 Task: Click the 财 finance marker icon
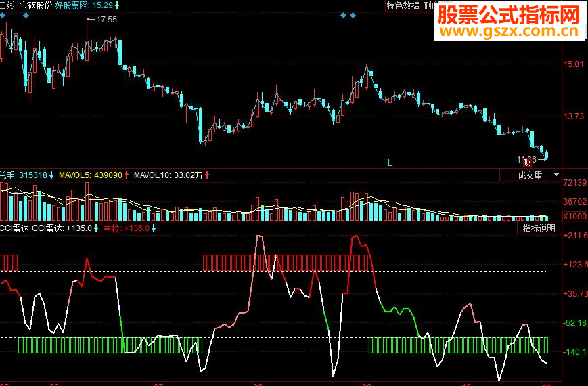tap(527, 163)
